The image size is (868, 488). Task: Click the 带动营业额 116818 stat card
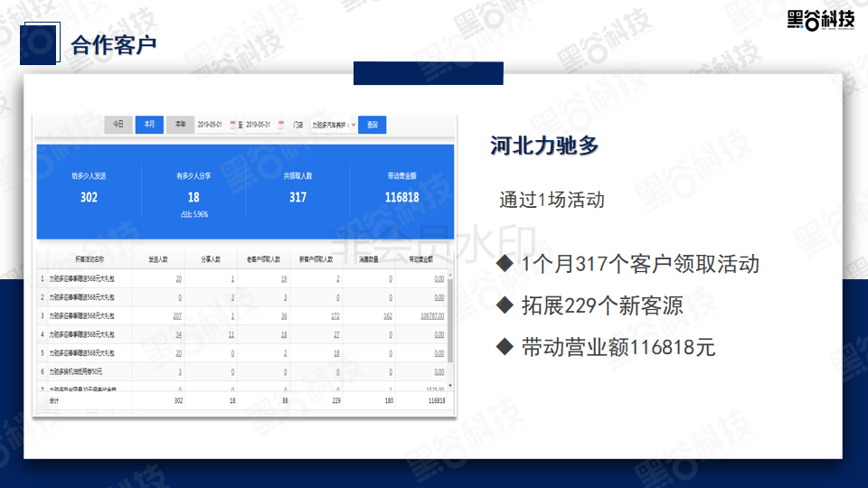click(x=401, y=190)
